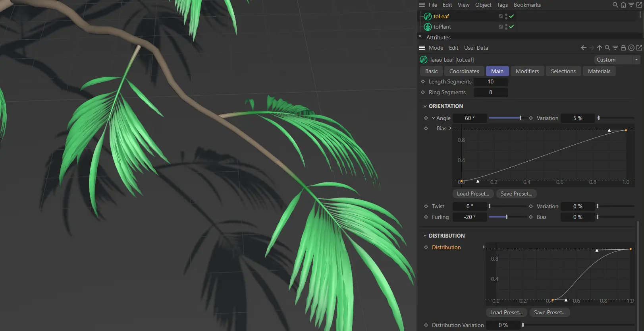Lock the Attributes element with lock icon
This screenshot has height=331, width=644.
tap(623, 48)
